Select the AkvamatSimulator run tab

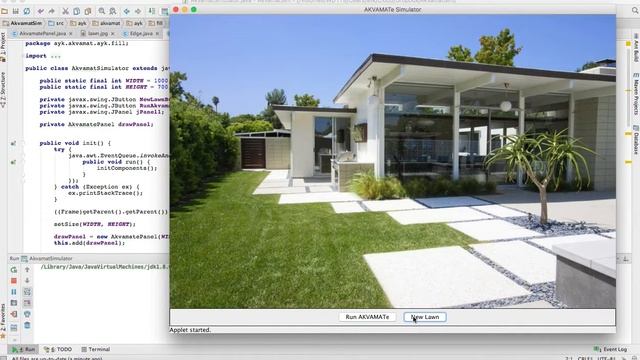[x=47, y=258]
